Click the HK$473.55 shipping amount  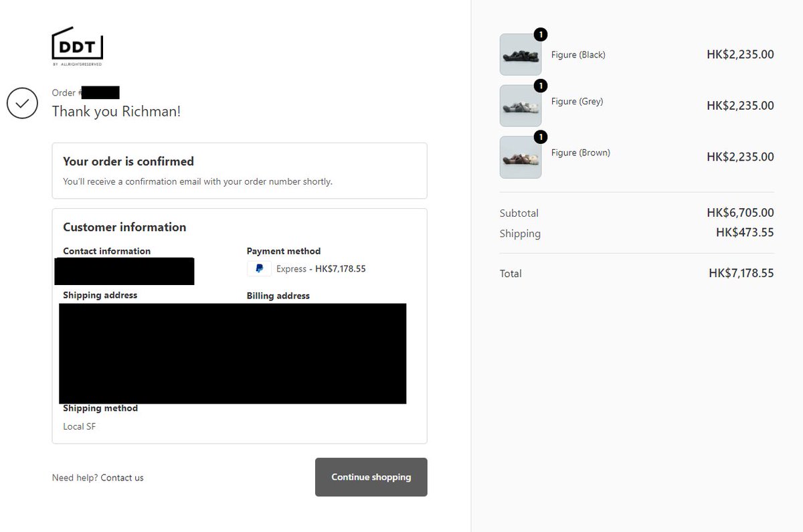pos(745,233)
